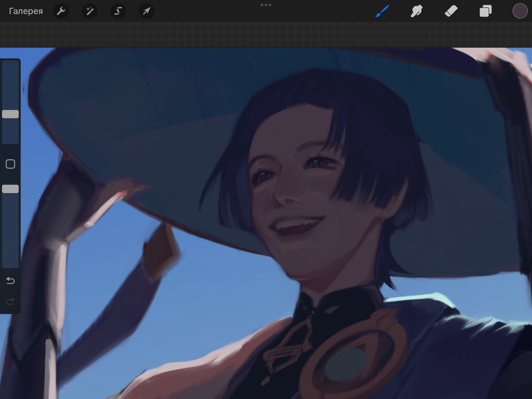532x399 pixels.
Task: Open the Actions wrench menu
Action: click(61, 11)
